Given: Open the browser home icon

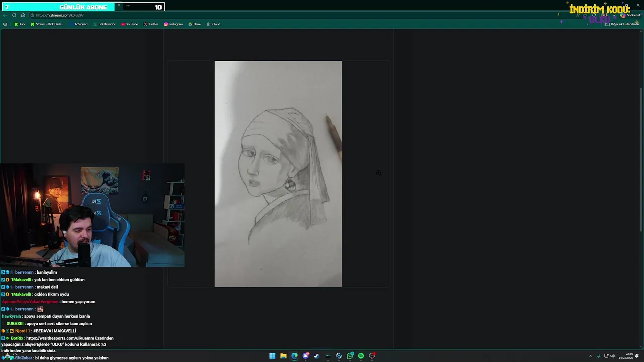Looking at the screenshot, I should coord(23,15).
